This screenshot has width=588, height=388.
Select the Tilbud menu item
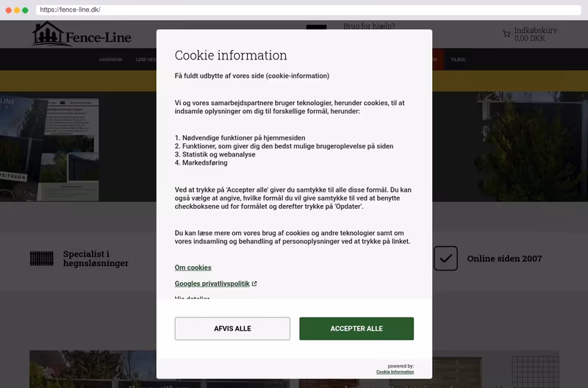pos(458,60)
